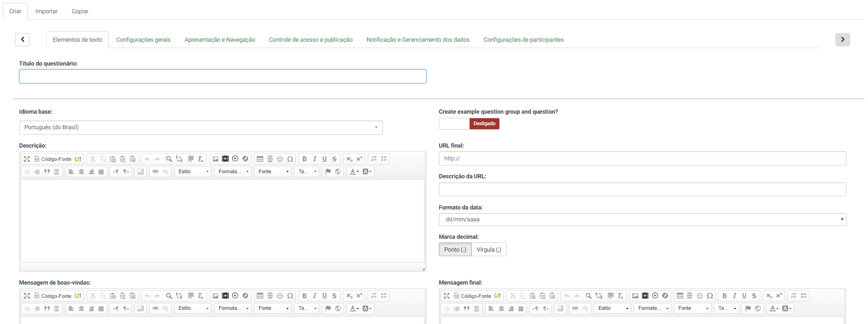Insert smiley in Mensagem final editor
Viewport: 868px width, 324px height.
coord(700,296)
